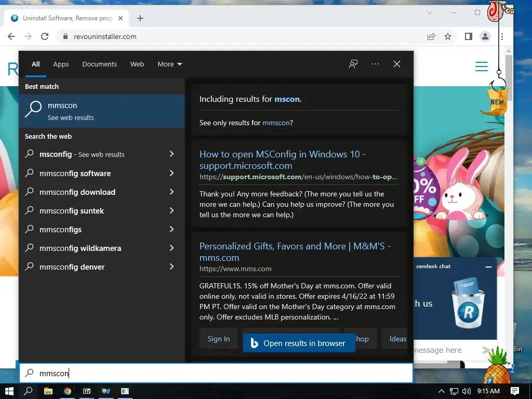Click Chrome's back arrow
The height and width of the screenshot is (399, 532).
11,36
